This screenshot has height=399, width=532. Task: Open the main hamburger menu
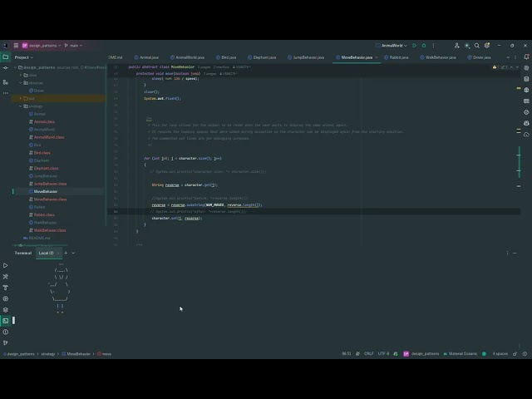16,46
